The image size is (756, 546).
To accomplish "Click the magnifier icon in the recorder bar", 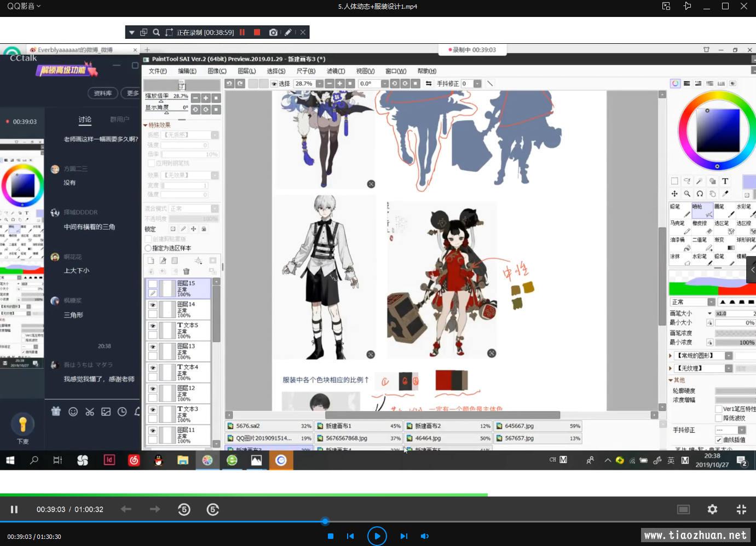I will 156,32.
